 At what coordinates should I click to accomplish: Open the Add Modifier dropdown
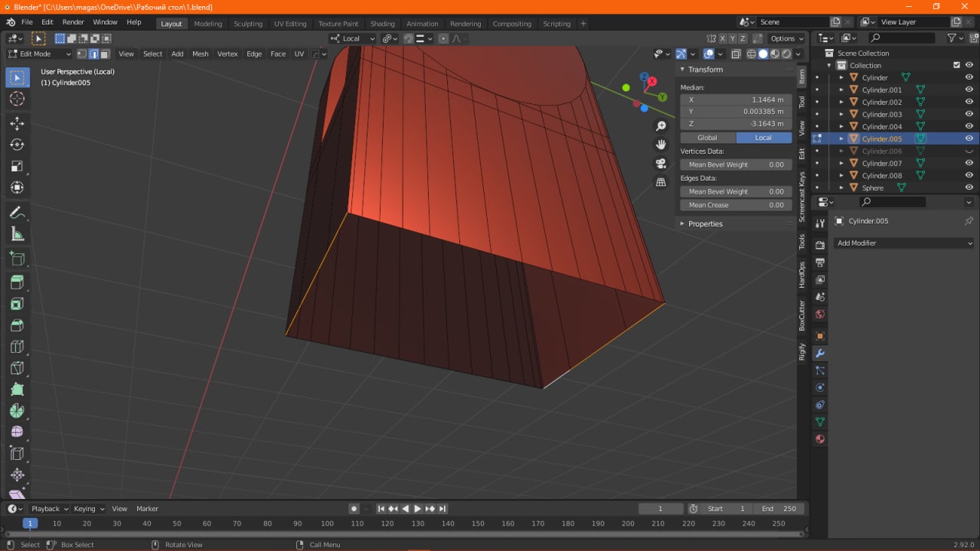pyautogui.click(x=903, y=243)
